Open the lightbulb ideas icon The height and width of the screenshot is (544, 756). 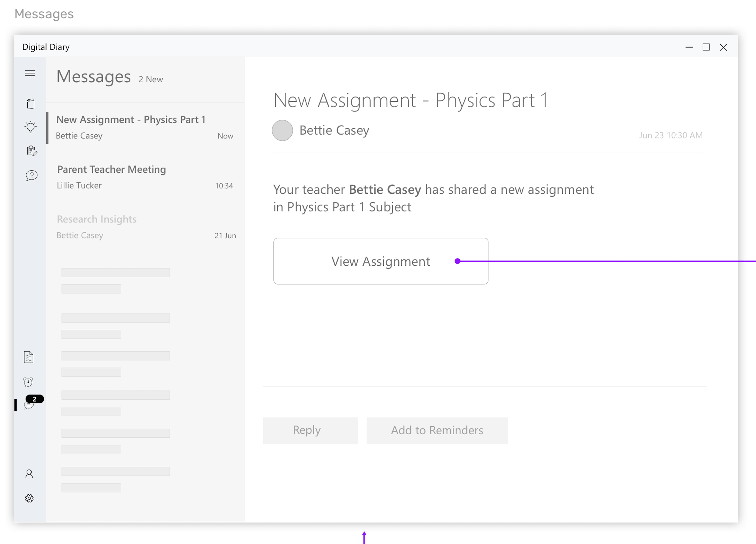[x=30, y=127]
